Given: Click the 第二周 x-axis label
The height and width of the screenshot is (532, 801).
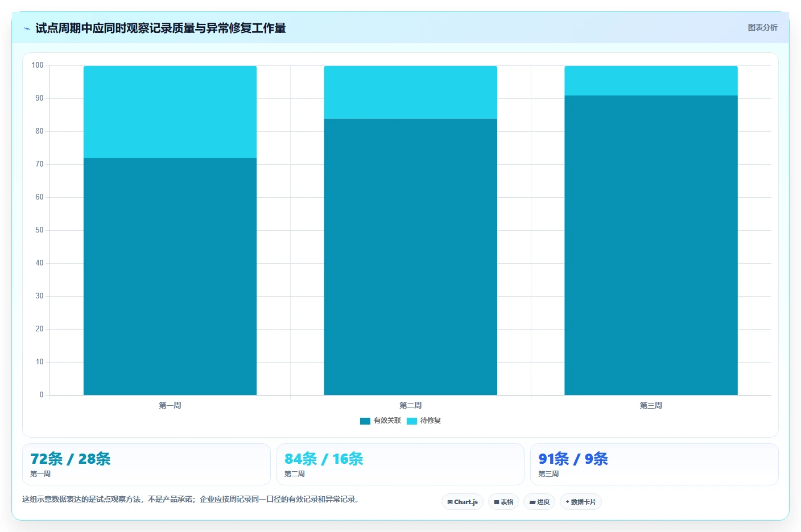Looking at the screenshot, I should tap(411, 405).
